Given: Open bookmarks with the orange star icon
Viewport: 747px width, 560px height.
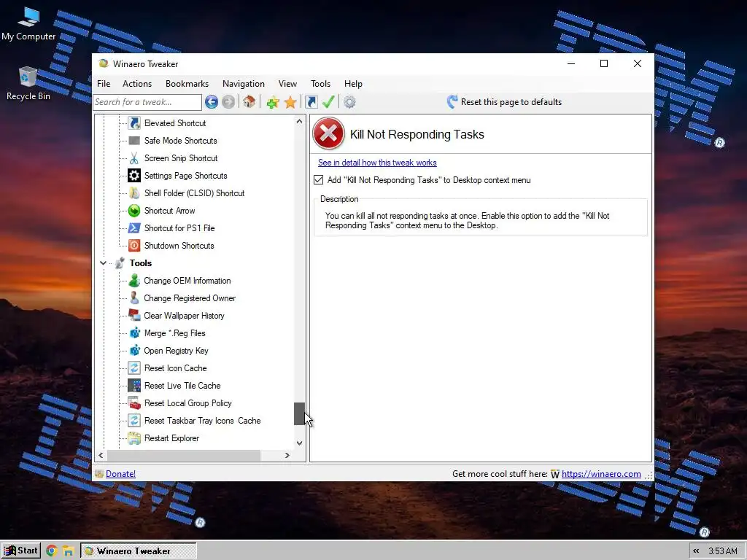Looking at the screenshot, I should (x=290, y=102).
